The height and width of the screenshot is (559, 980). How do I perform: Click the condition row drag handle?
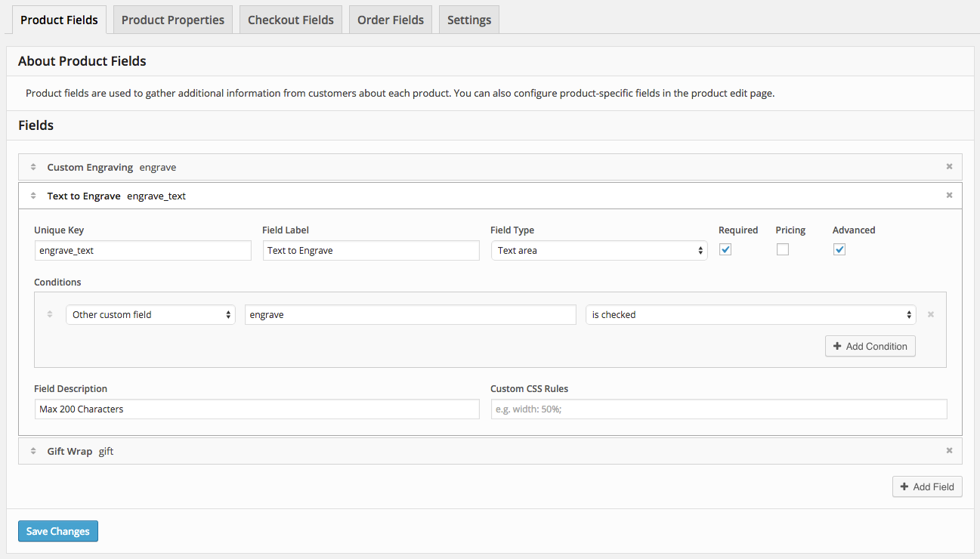[x=50, y=315]
